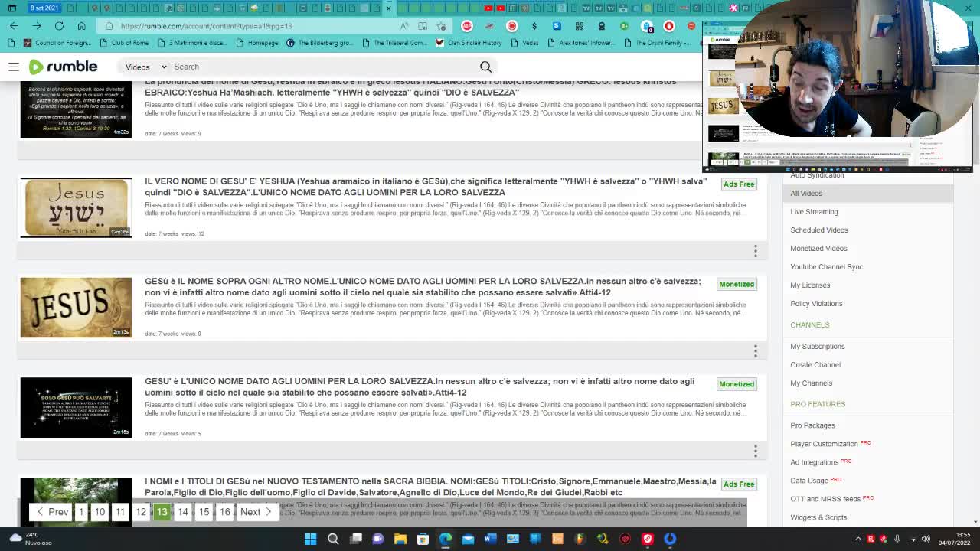Viewport: 980px width, 551px height.
Task: Reload the page with the refresh icon
Action: (x=59, y=25)
